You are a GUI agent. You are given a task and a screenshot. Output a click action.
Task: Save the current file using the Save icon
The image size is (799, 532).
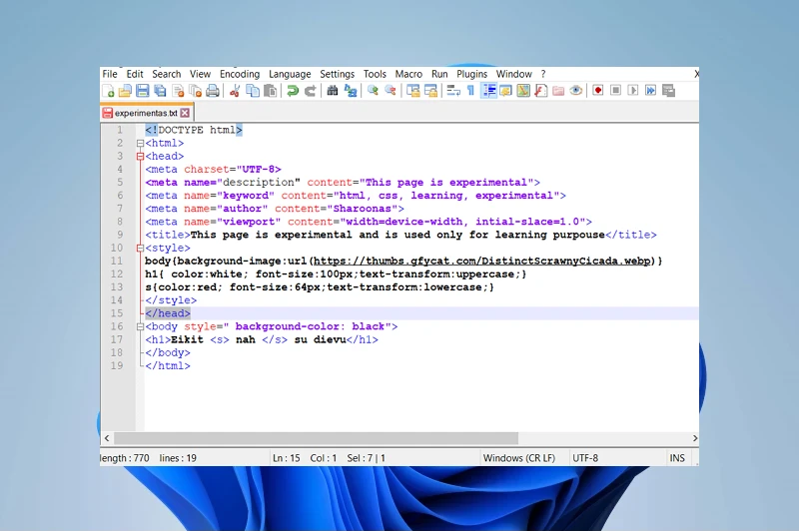[143, 91]
